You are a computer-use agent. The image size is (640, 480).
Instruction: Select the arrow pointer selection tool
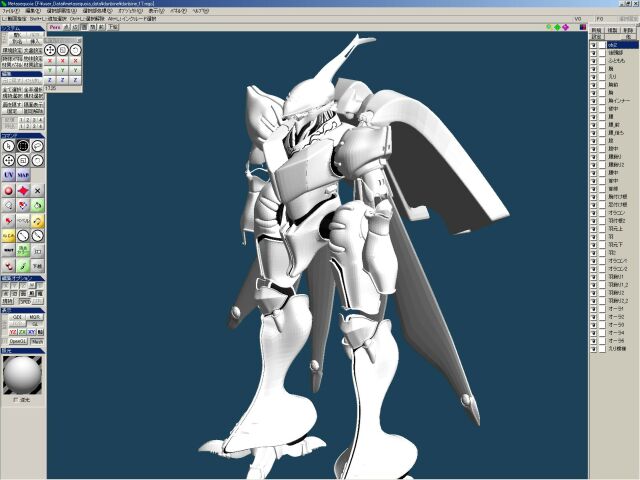tap(8, 146)
